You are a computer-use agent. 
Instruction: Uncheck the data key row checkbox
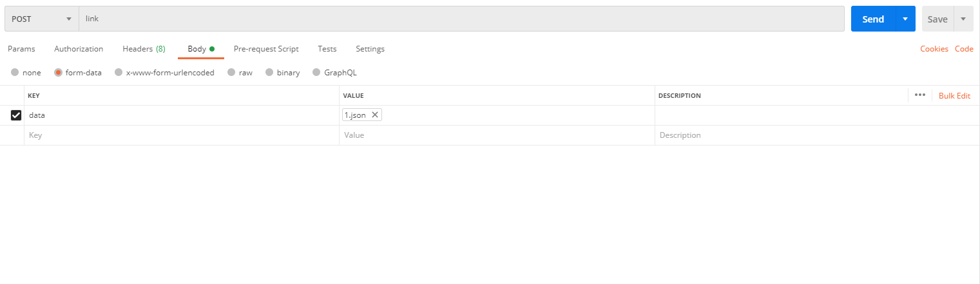click(16, 115)
